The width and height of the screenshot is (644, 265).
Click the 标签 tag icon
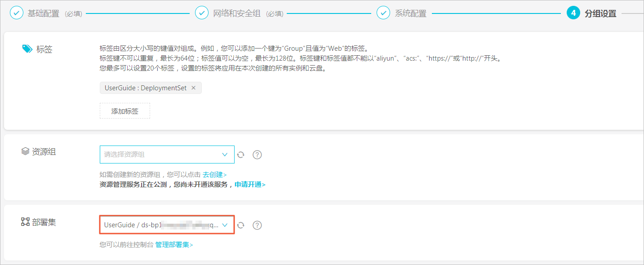point(27,49)
